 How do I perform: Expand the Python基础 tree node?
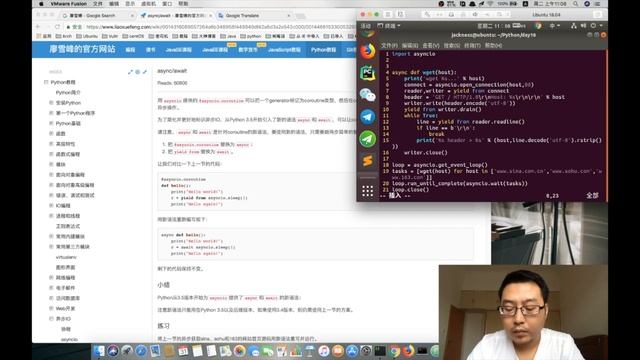pyautogui.click(x=51, y=123)
